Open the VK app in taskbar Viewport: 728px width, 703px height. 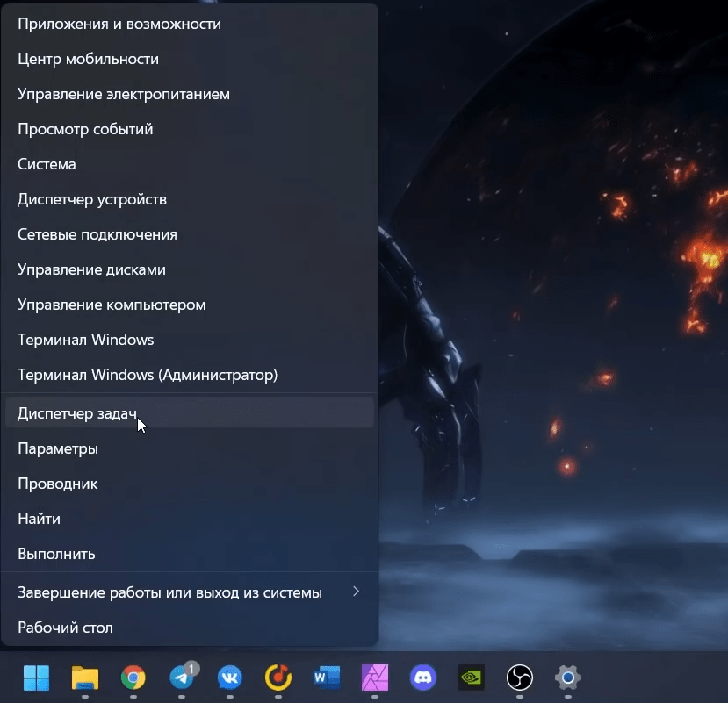pos(230,678)
